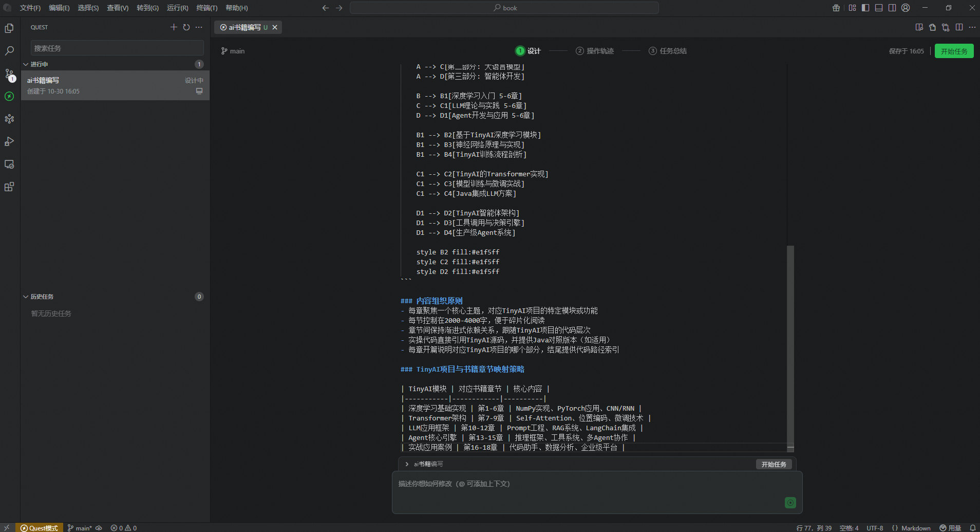This screenshot has width=980, height=532.
Task: Select step 2 操作轨迹 in the workflow
Action: 595,51
